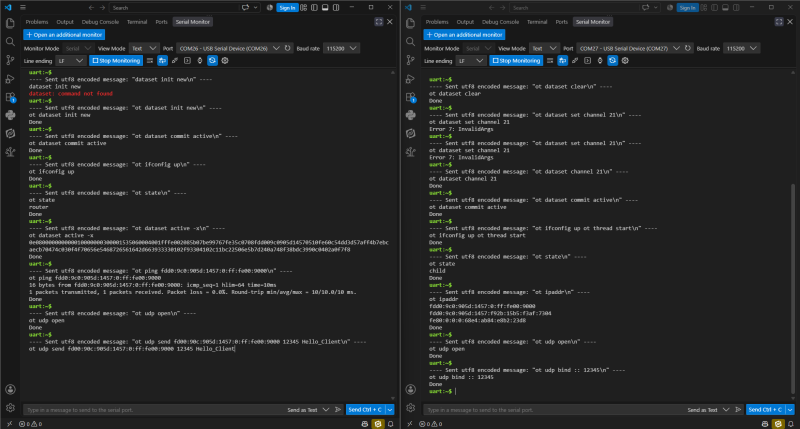
Task: Refresh port list in COM27 monitor
Action: [x=688, y=48]
